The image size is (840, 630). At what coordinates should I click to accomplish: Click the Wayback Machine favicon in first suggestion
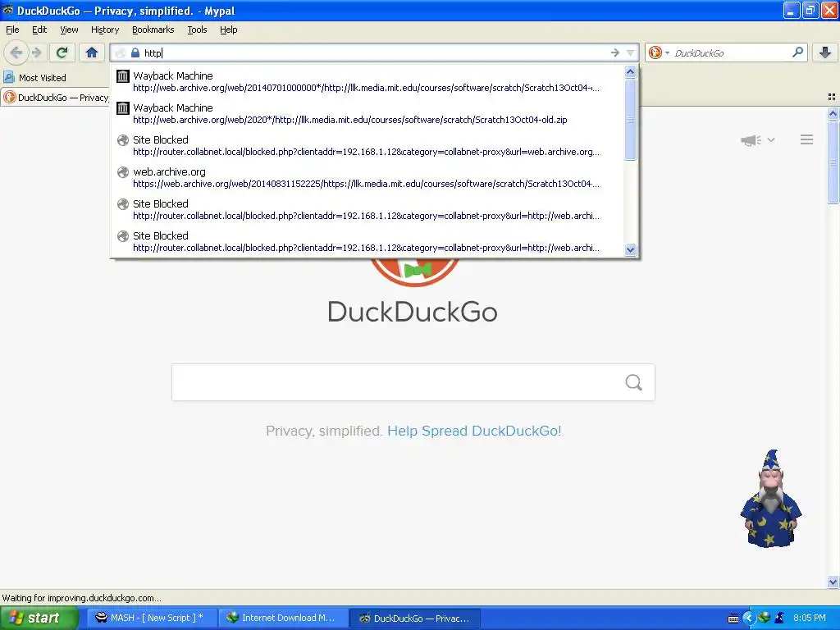(123, 76)
